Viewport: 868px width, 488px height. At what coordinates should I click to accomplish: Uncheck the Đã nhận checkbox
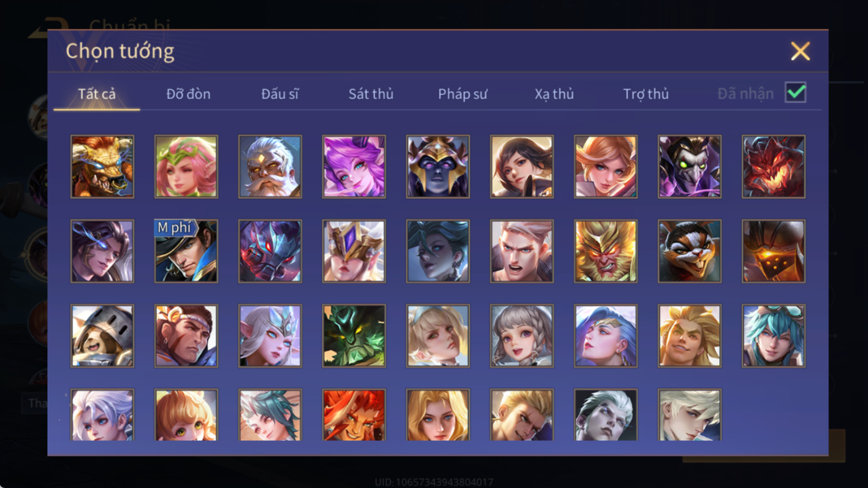795,92
